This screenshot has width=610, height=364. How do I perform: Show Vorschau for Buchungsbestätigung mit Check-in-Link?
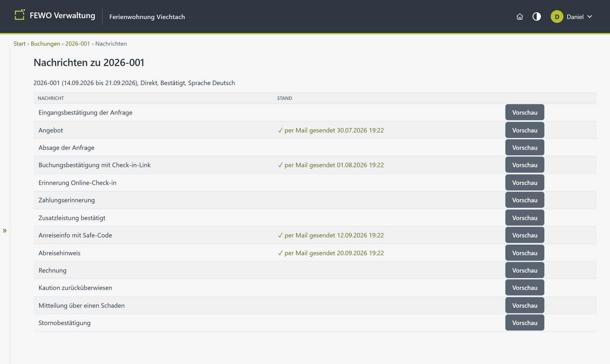525,165
